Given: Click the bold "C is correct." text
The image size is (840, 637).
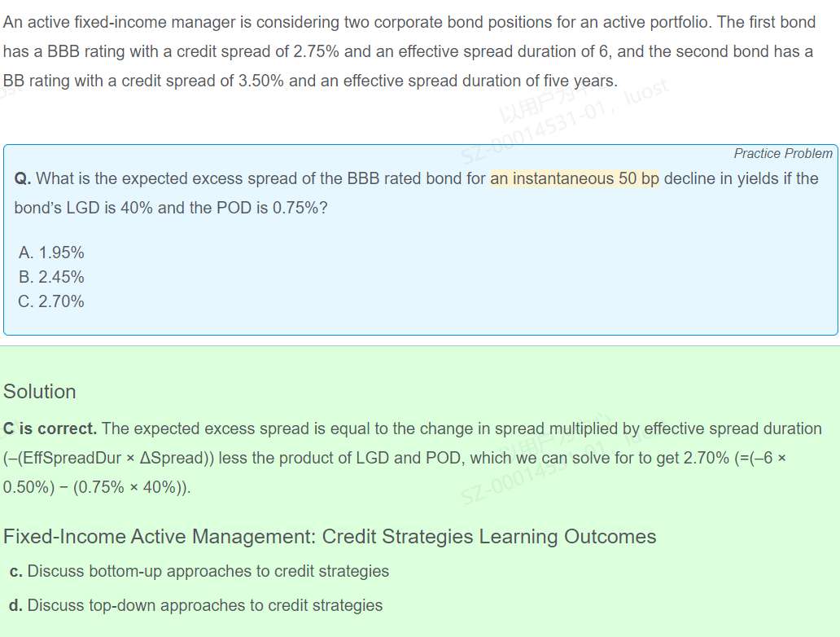Looking at the screenshot, I should point(50,428).
